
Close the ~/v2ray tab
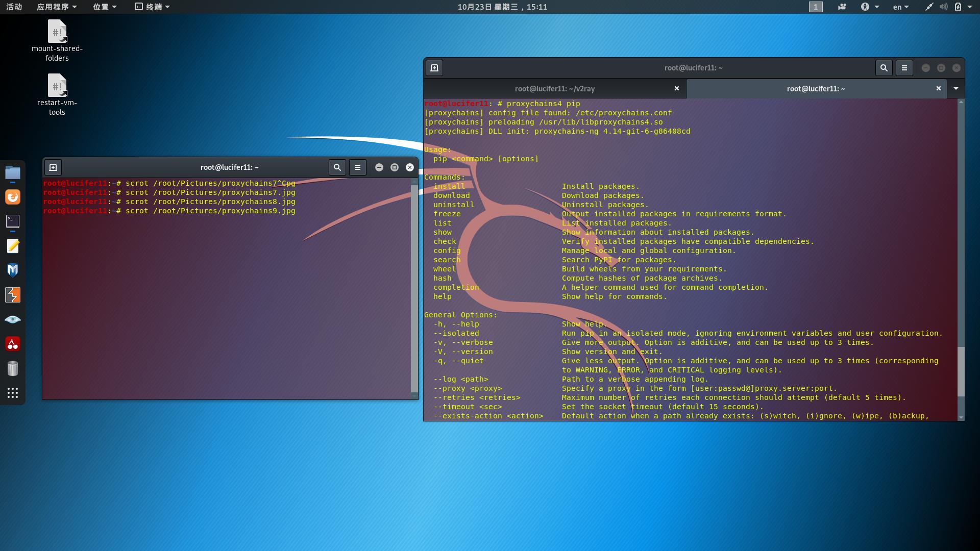click(677, 89)
